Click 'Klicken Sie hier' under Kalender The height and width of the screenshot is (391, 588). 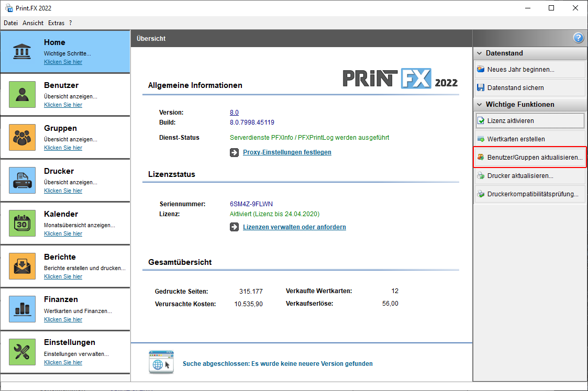click(x=63, y=233)
